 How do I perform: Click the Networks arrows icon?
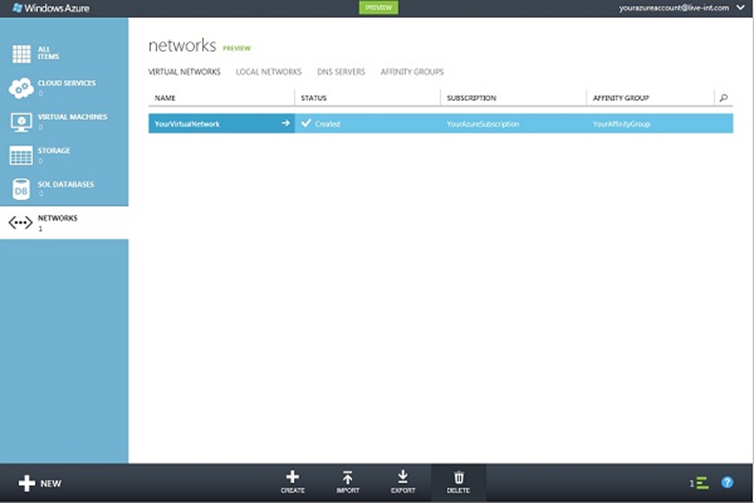point(21,223)
